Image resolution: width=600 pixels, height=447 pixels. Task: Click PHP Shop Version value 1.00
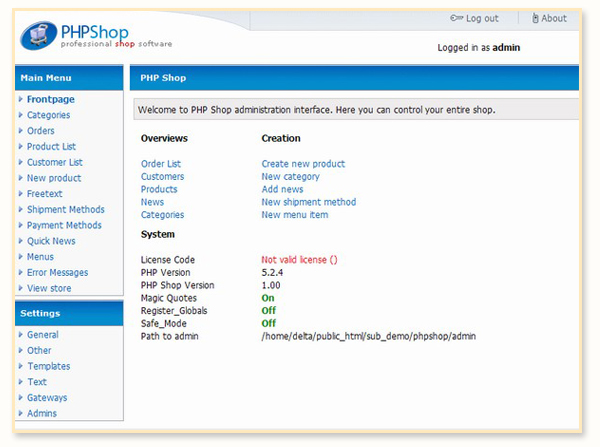[271, 285]
